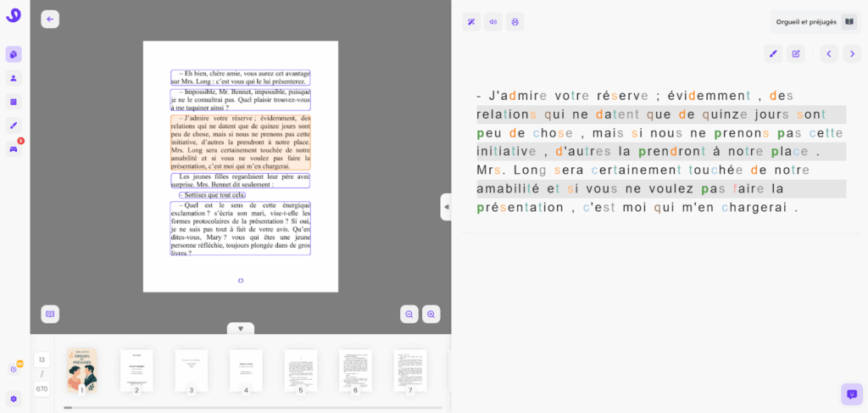Open the user profile in sidebar

click(x=14, y=78)
